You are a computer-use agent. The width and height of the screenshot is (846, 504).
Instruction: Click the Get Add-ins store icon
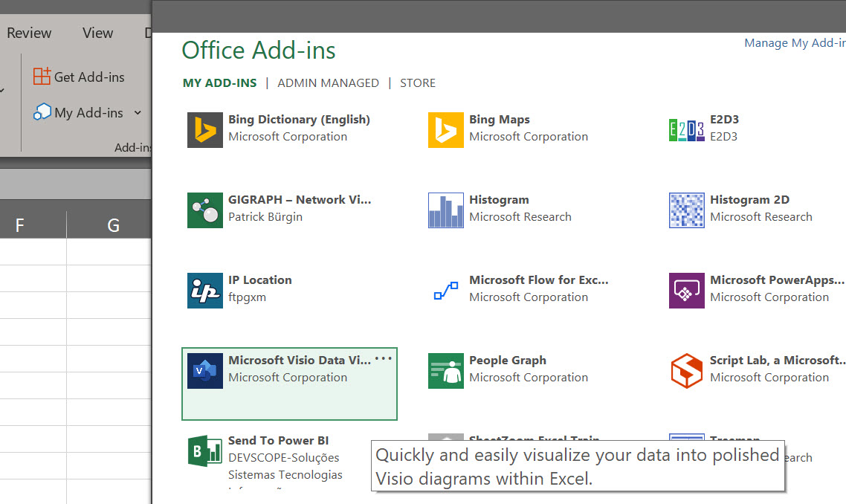click(42, 77)
